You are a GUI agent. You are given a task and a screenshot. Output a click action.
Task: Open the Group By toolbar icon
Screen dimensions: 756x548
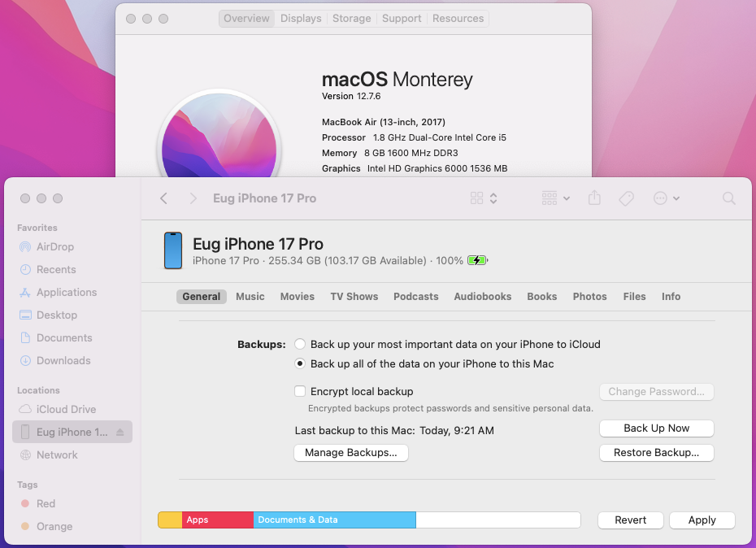point(550,198)
